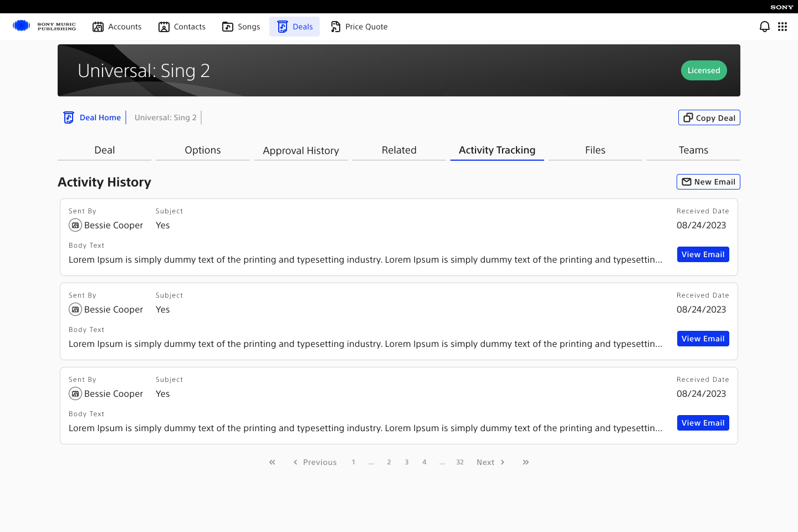Image resolution: width=798 pixels, height=532 pixels.
Task: Click the Sony Music Publishing logo
Action: [x=44, y=26]
